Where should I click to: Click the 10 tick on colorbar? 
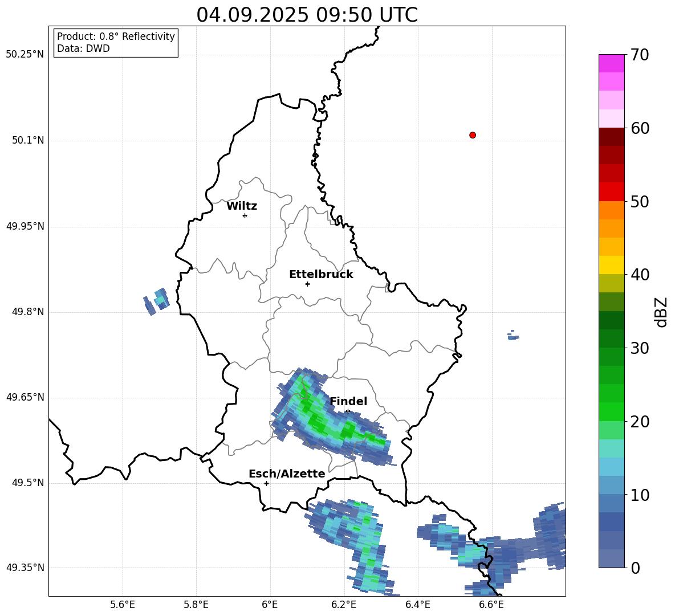coord(640,495)
